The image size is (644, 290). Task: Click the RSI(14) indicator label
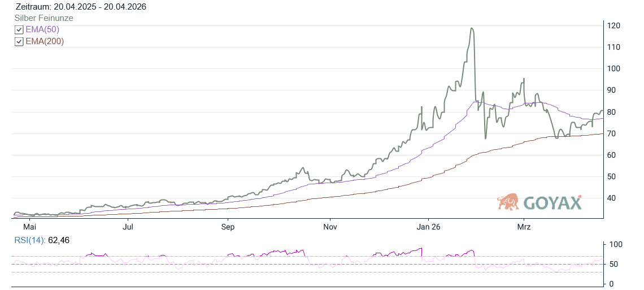click(x=29, y=241)
